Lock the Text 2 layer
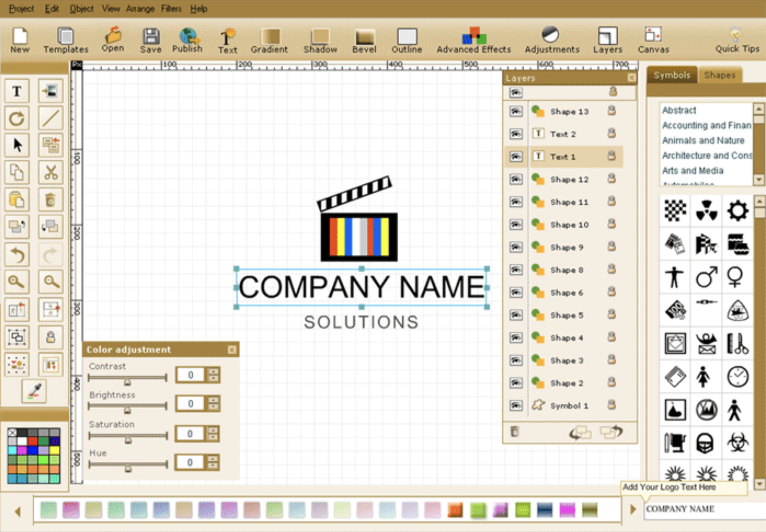Screen dimensions: 766x532 (612, 133)
